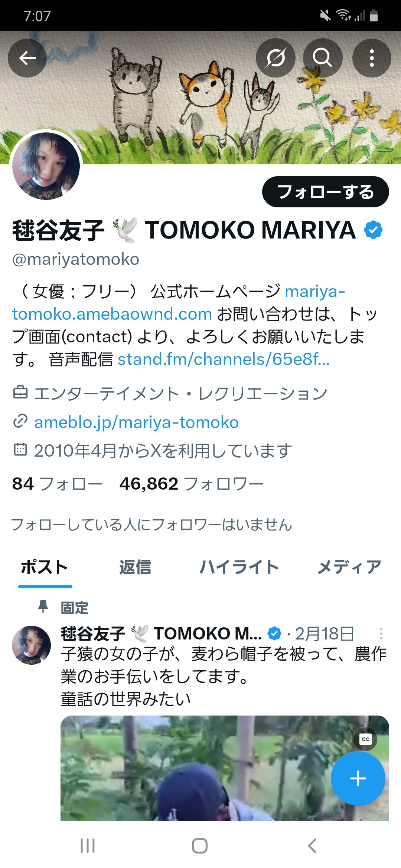The image size is (401, 868).
Task: Tap the Android recent apps icon
Action: click(88, 846)
